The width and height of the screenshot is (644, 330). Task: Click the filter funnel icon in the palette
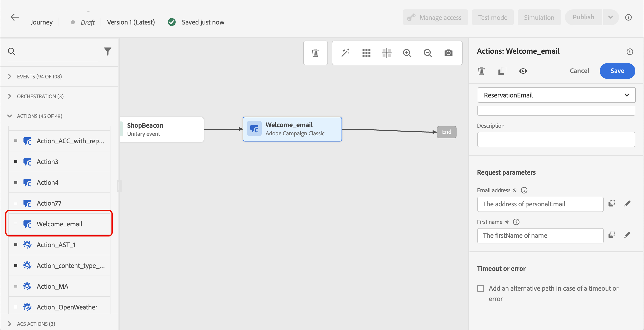pyautogui.click(x=107, y=51)
